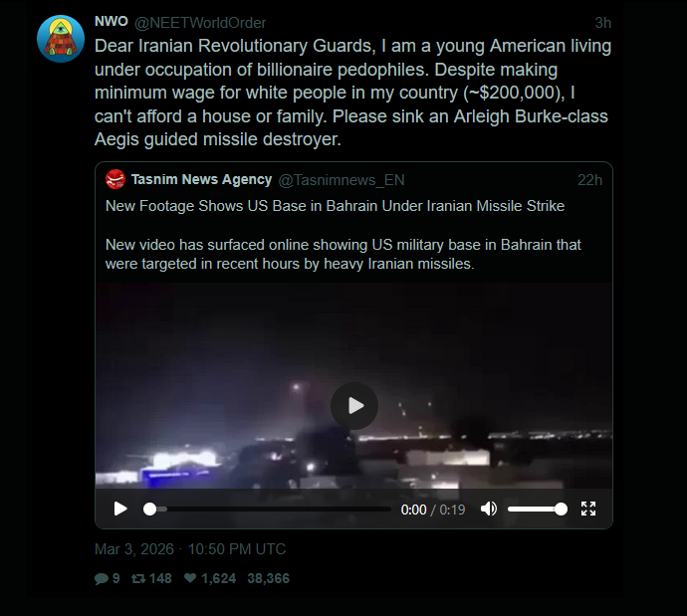Click the quoted tweet headline text
687x616 pixels.
[x=335, y=206]
